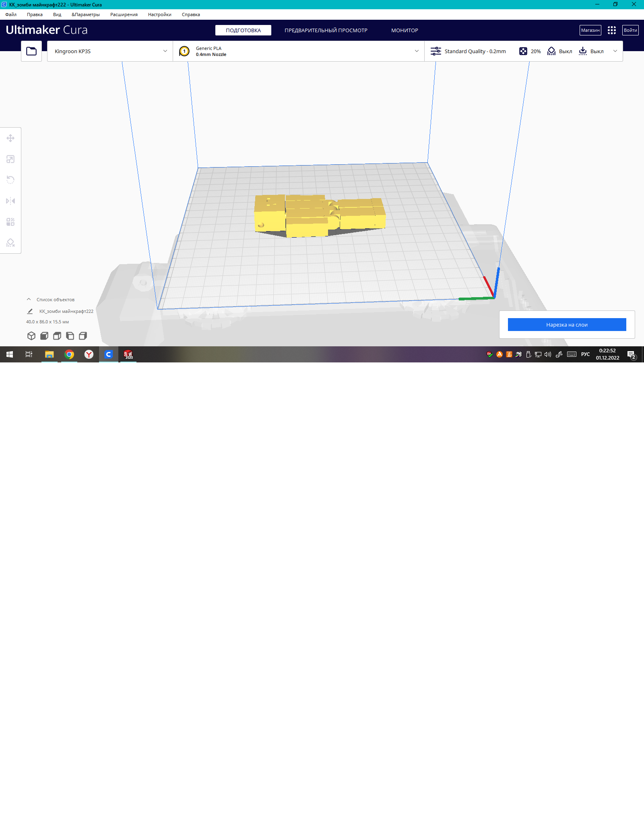Switch to the ПОДГОТОВКА stage
Screen dimensions: 644x838
coord(243,30)
